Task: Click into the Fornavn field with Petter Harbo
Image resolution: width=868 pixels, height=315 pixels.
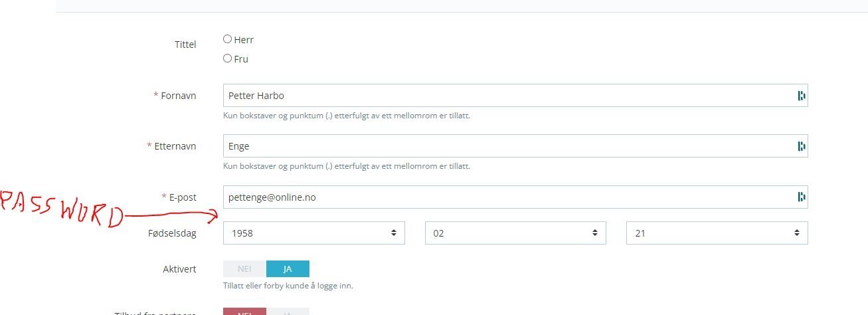Action: point(505,96)
